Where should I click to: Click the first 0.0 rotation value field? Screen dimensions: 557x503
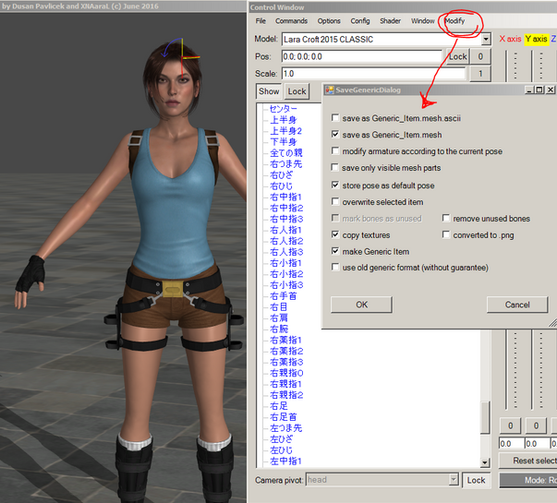[511, 444]
